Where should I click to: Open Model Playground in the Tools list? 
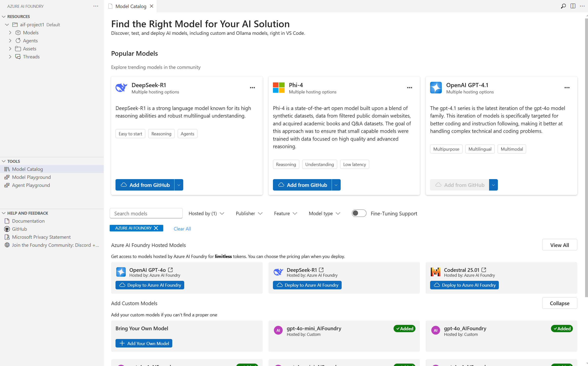(x=31, y=177)
